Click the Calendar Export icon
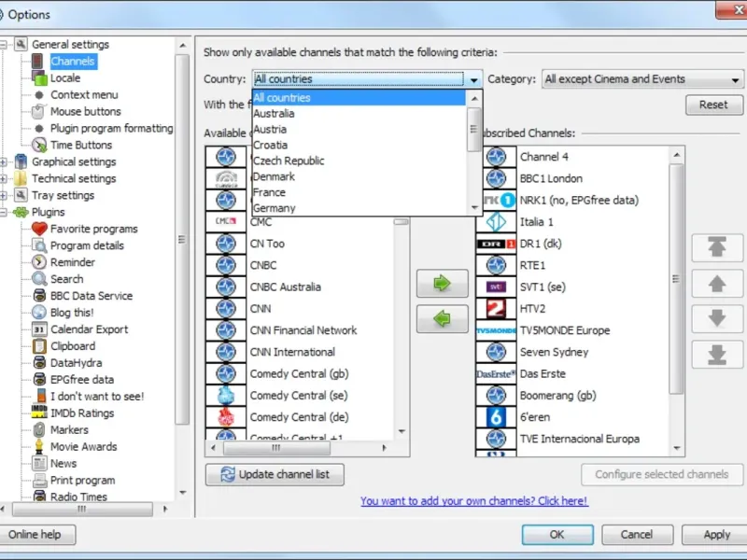The height and width of the screenshot is (560, 747). (x=39, y=329)
